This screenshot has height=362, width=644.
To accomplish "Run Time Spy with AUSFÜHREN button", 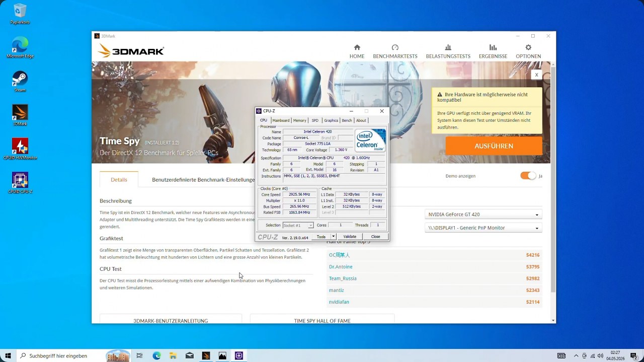I will coord(494,146).
